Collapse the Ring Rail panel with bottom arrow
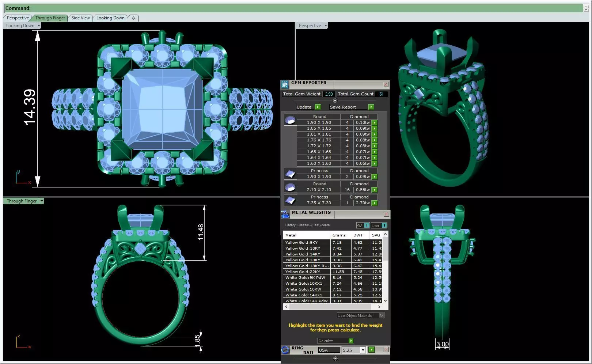The image size is (592, 364). (335, 359)
